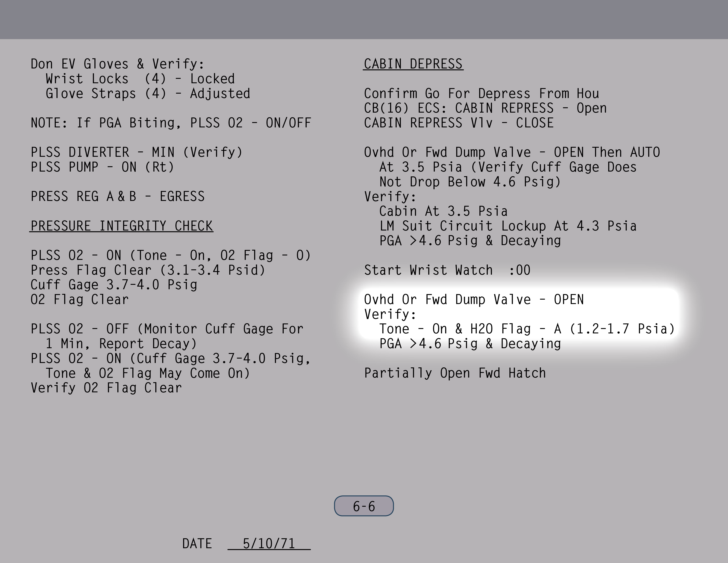
Task: Click the CABIN DEPRESS heading
Action: coord(413,64)
